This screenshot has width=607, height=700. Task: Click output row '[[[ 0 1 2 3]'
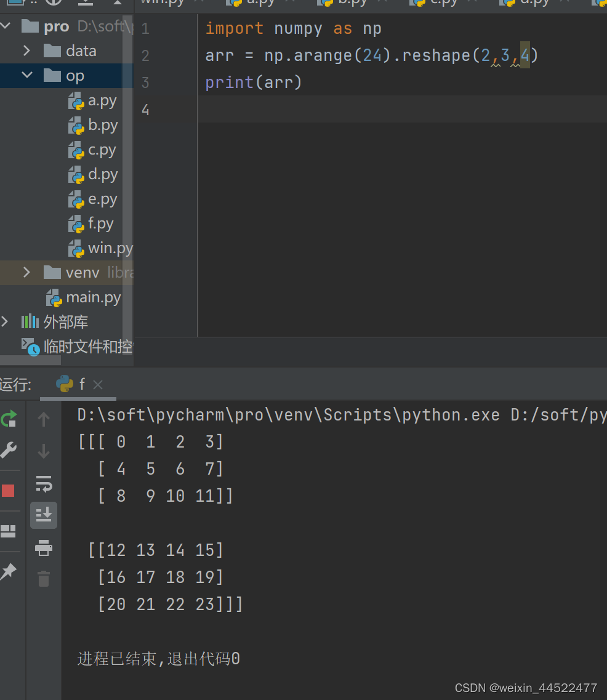point(150,442)
